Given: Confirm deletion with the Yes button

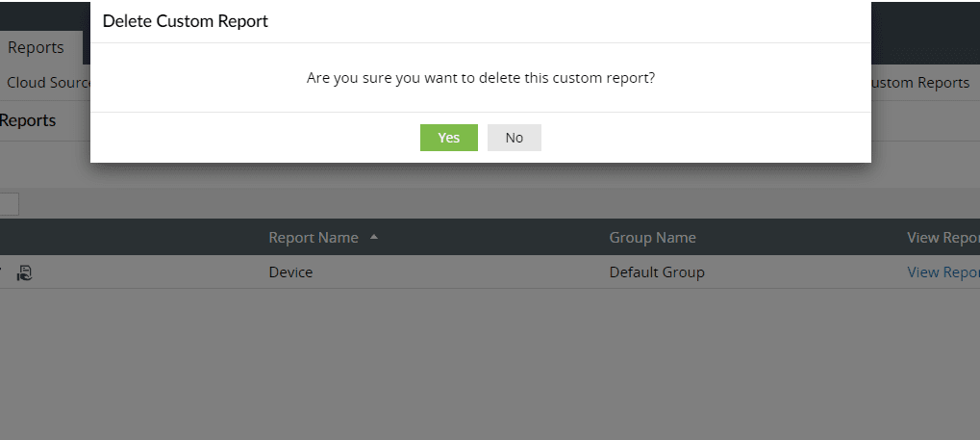Looking at the screenshot, I should point(448,138).
